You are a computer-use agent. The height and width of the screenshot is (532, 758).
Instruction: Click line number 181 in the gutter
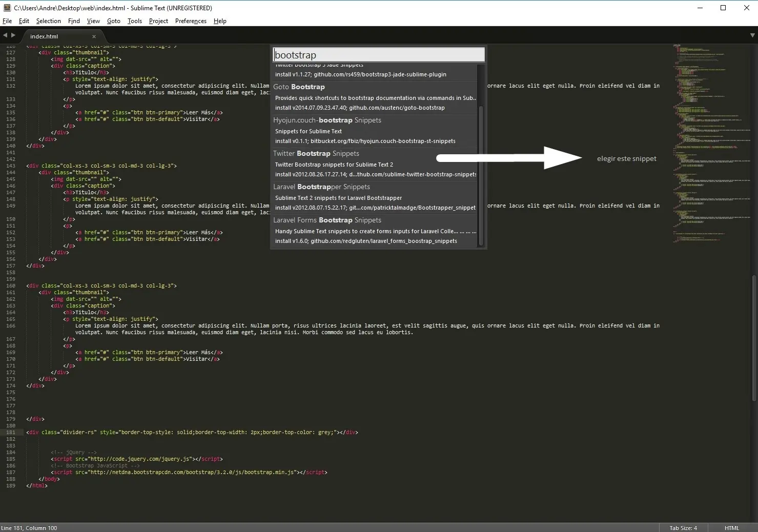click(11, 432)
